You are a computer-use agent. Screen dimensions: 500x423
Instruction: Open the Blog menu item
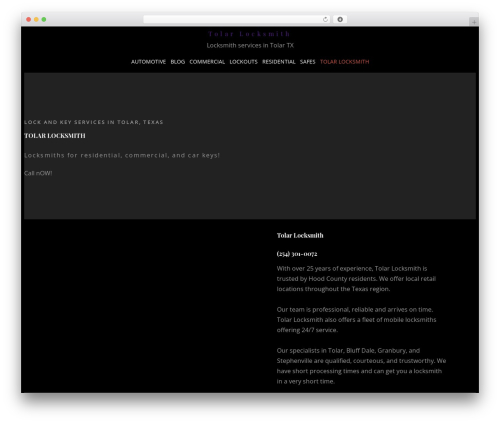(x=178, y=62)
